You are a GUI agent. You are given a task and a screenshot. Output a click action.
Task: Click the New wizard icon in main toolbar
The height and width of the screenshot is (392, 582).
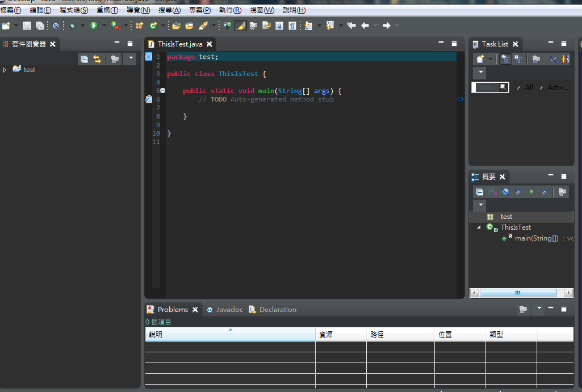coord(6,26)
